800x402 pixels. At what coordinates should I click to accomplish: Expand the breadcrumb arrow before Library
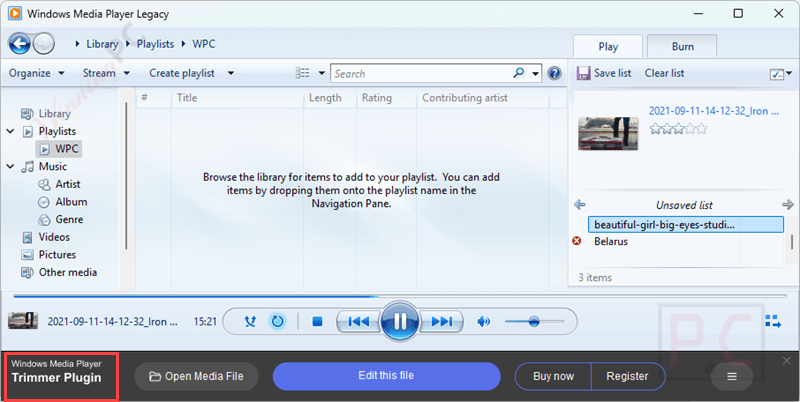pyautogui.click(x=77, y=44)
